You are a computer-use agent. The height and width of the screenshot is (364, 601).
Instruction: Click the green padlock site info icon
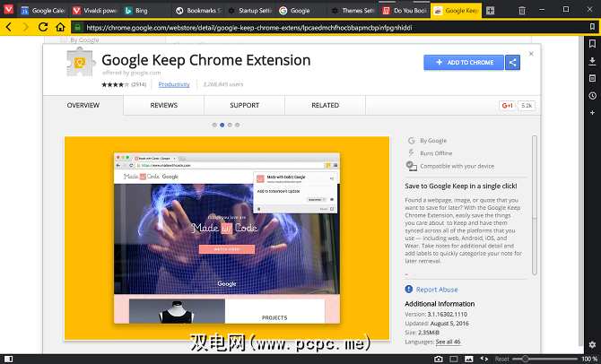coord(77,27)
